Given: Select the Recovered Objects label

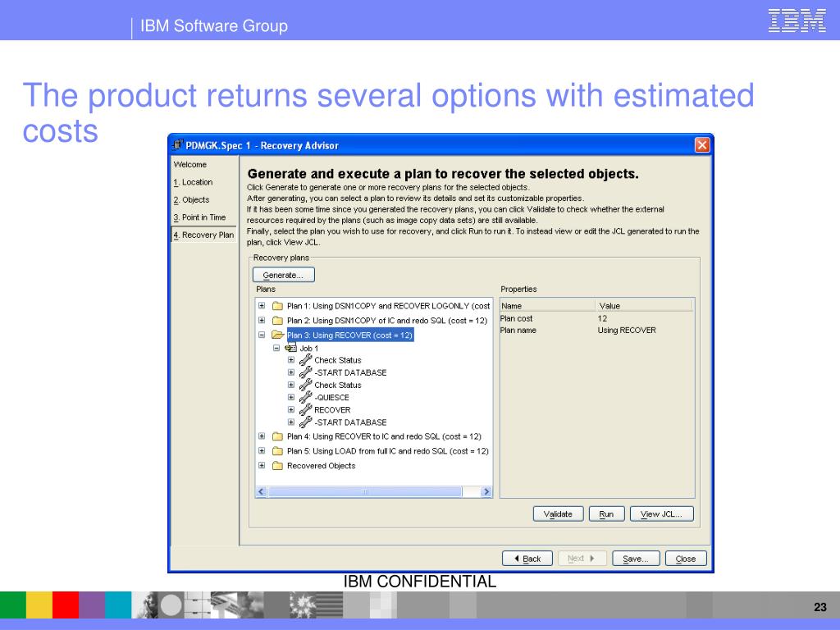Looking at the screenshot, I should 321,466.
